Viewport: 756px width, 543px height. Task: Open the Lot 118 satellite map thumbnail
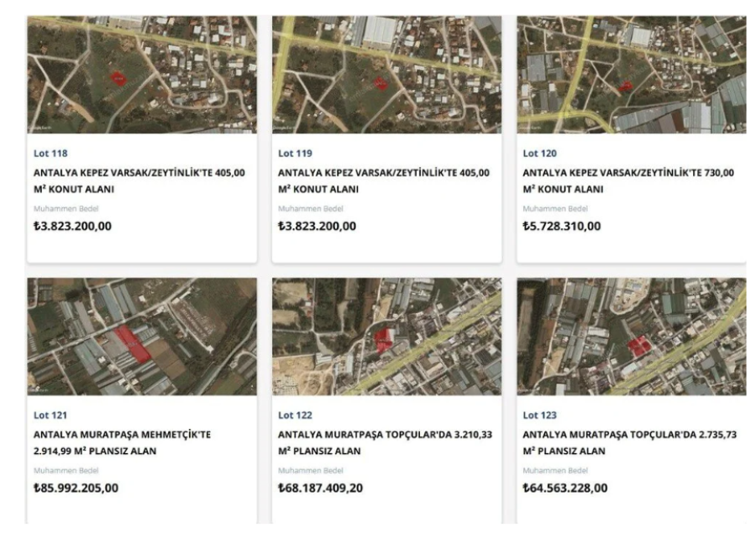[142, 75]
